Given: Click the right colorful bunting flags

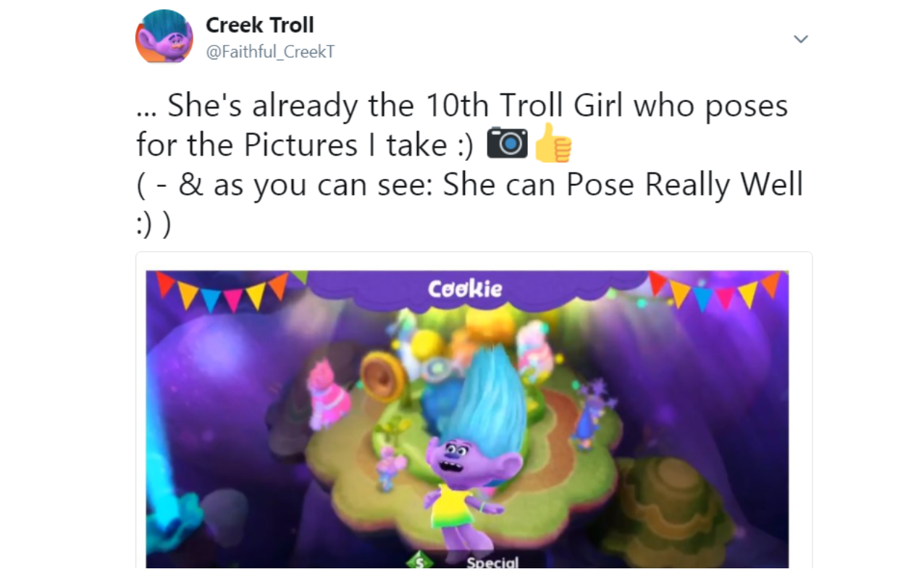Looking at the screenshot, I should (x=713, y=290).
